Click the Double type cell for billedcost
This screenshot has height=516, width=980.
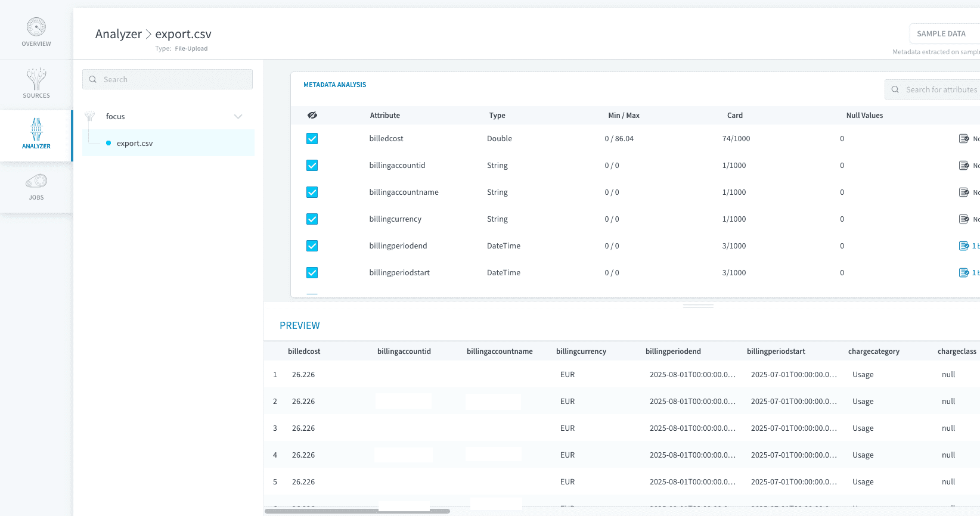[500, 139]
